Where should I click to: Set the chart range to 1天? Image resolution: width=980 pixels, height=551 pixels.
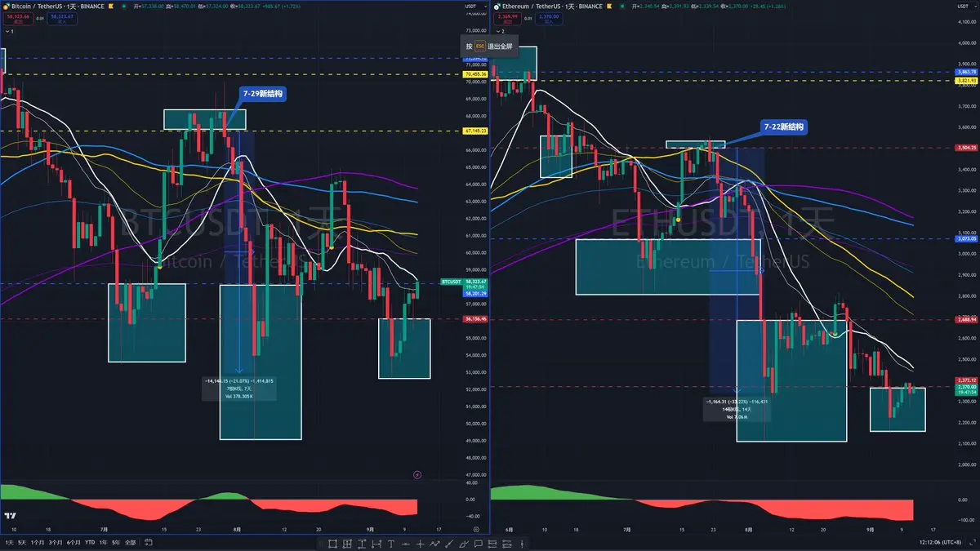(x=10, y=543)
